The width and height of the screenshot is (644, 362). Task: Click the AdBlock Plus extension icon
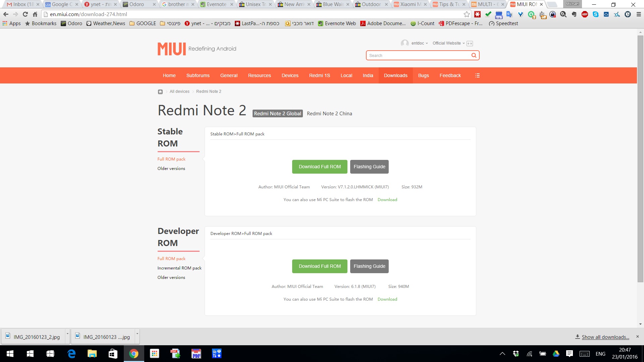click(585, 14)
